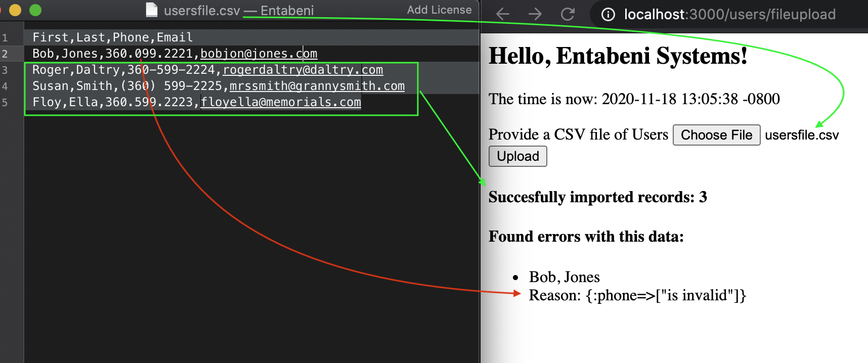Click line number 5 in the gutter
The image size is (868, 363).
point(5,103)
